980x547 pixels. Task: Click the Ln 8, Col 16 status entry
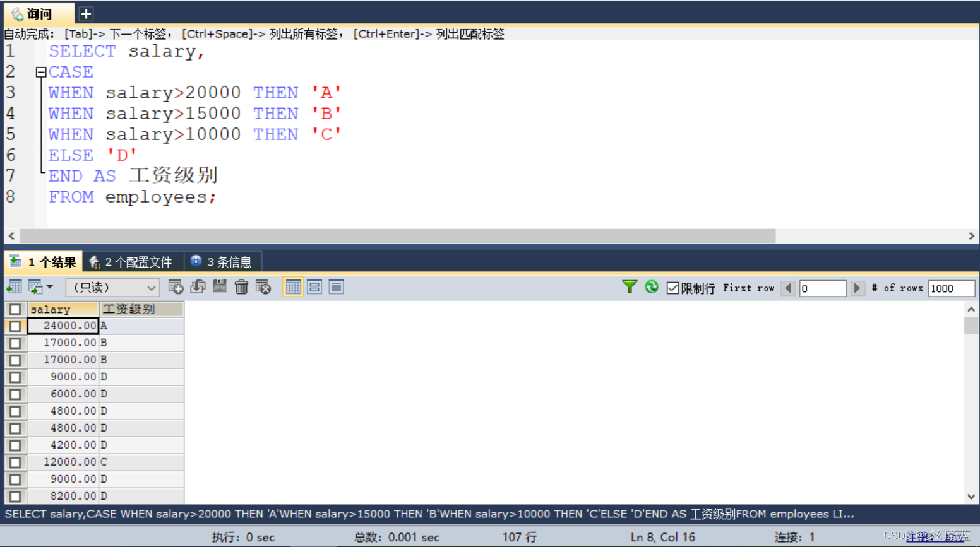pyautogui.click(x=663, y=538)
